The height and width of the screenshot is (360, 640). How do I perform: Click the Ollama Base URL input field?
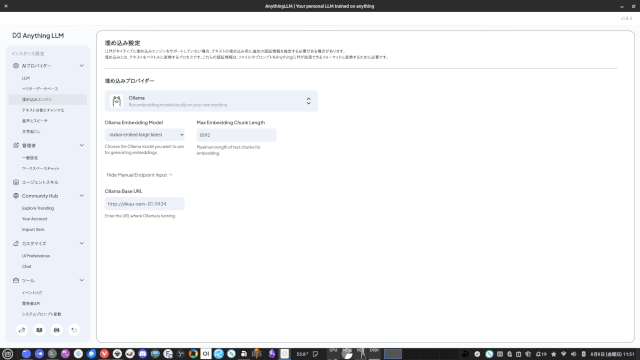144,204
